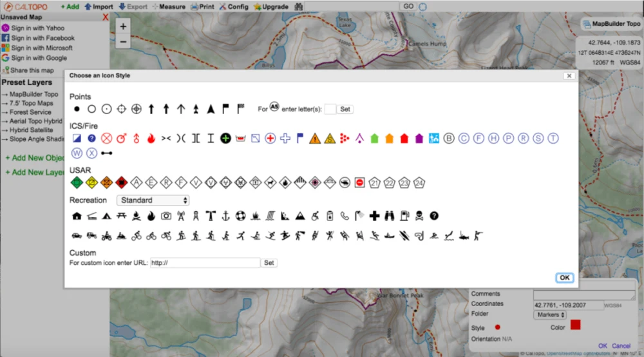Zoom in with the plus map button
Image resolution: width=644 pixels, height=357 pixels.
(x=123, y=26)
